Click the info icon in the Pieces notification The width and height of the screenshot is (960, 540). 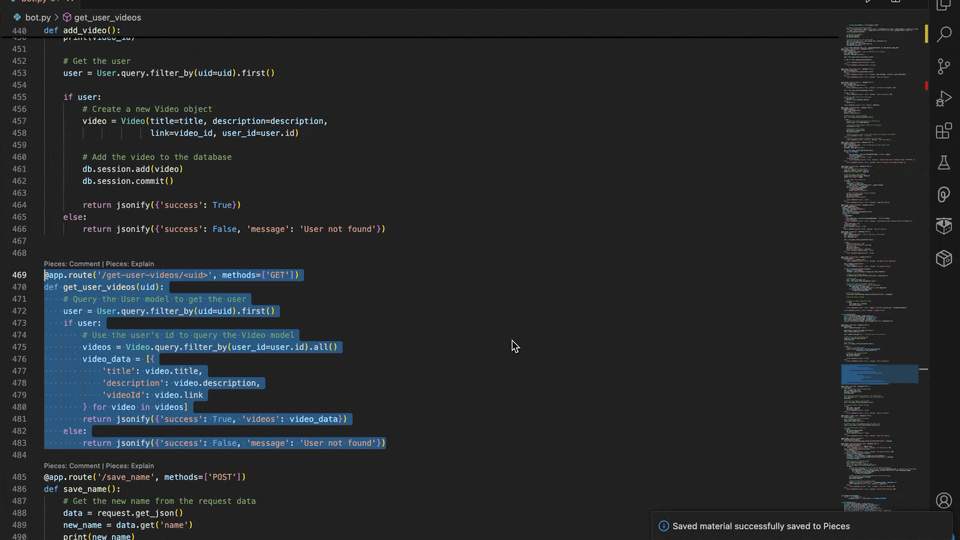click(x=663, y=526)
